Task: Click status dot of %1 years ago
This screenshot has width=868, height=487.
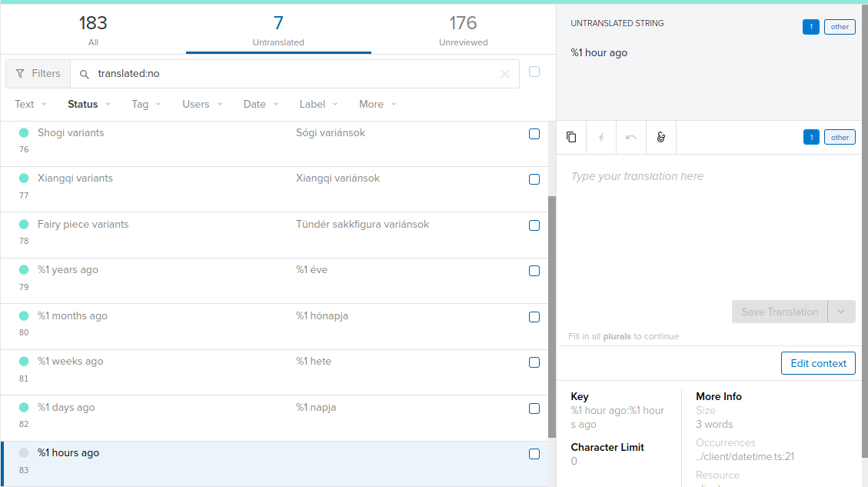Action: pos(24,269)
